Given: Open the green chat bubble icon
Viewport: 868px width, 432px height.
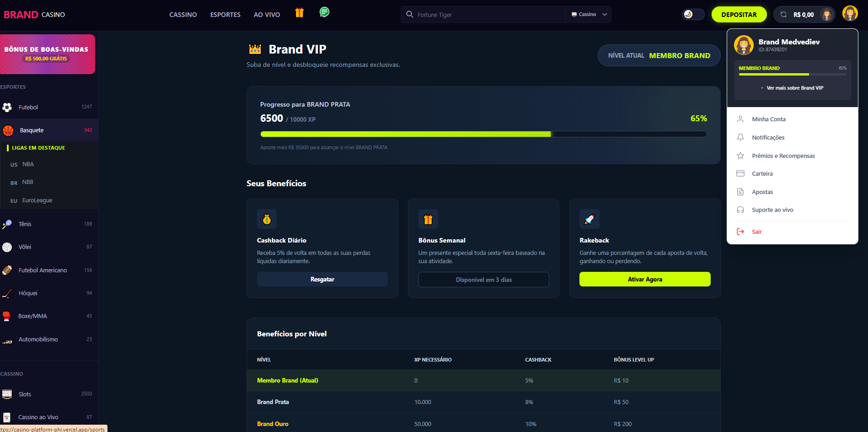Looking at the screenshot, I should tap(324, 12).
